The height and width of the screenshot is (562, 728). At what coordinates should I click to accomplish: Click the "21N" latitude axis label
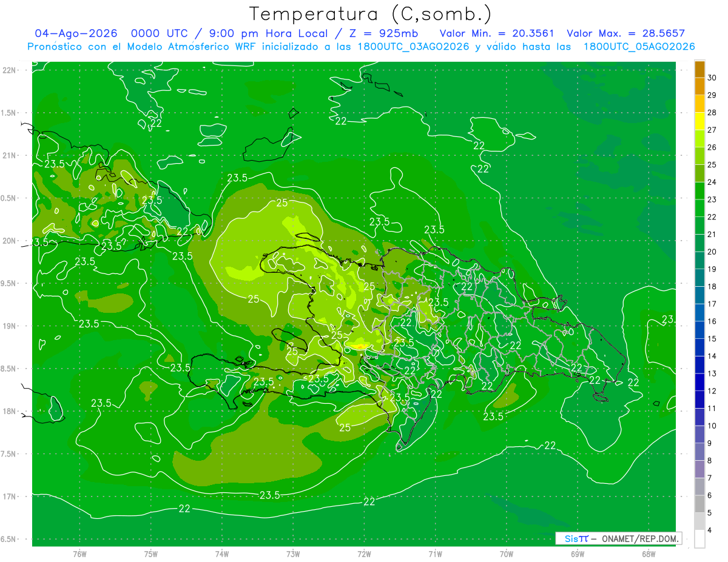[10, 155]
